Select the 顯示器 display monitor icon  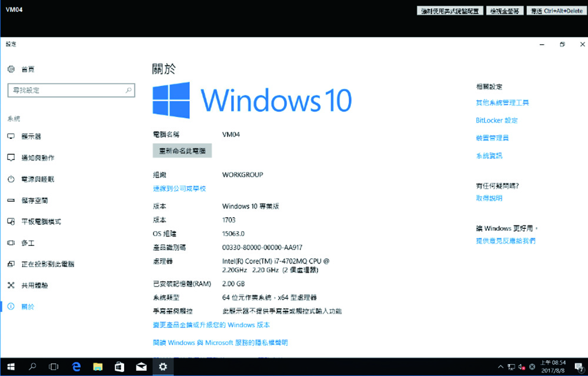coord(11,136)
